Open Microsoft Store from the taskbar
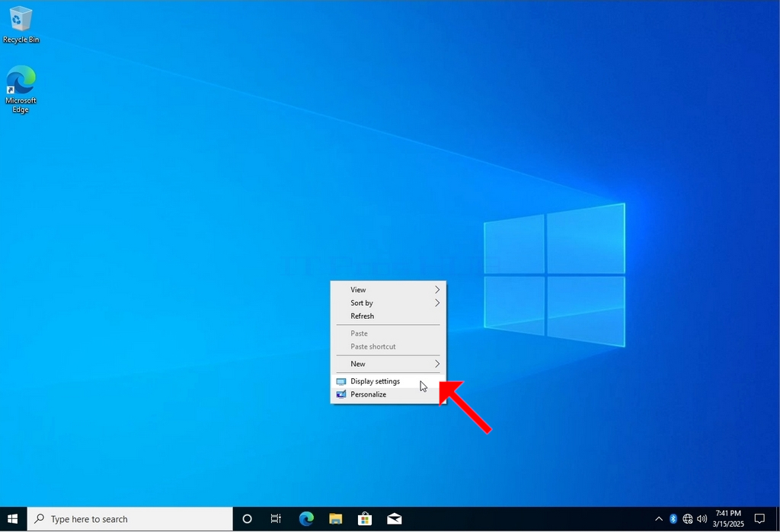 pos(365,519)
